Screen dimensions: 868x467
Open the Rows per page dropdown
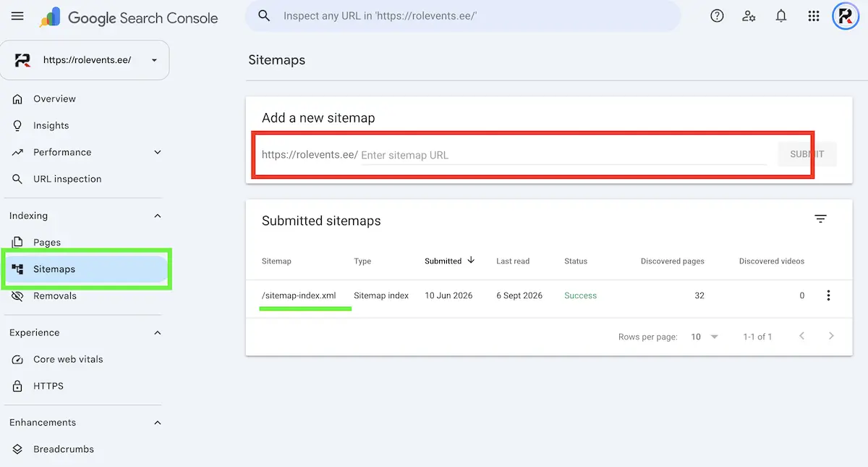coord(704,337)
